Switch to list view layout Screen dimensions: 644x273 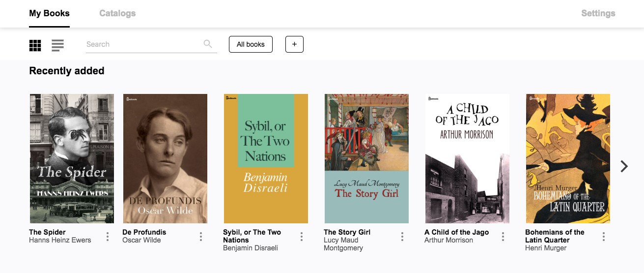tap(57, 45)
